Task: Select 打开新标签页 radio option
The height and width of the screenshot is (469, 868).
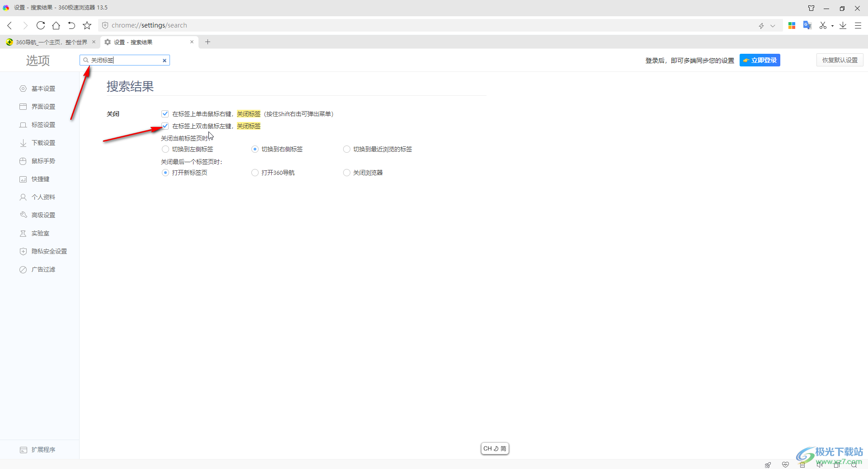Action: click(165, 173)
